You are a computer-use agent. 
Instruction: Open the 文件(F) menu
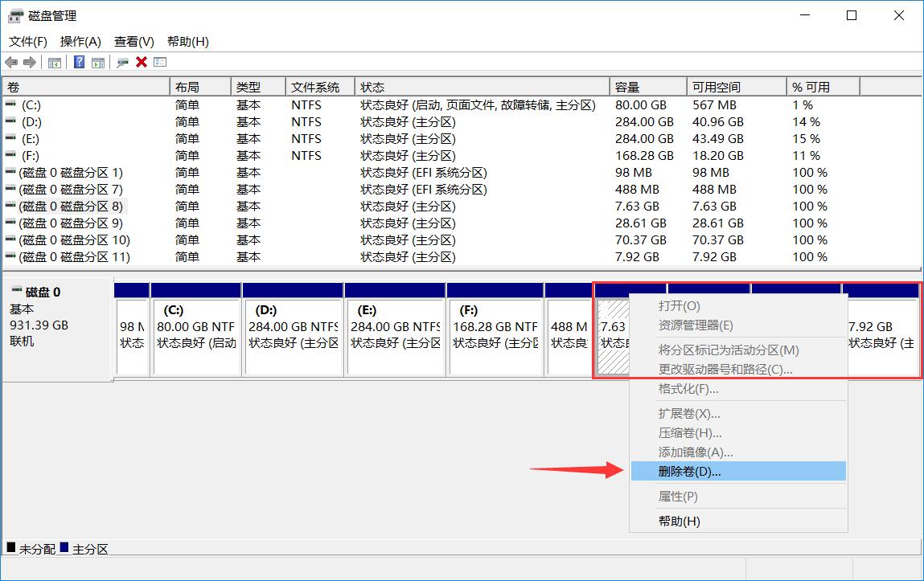click(28, 42)
